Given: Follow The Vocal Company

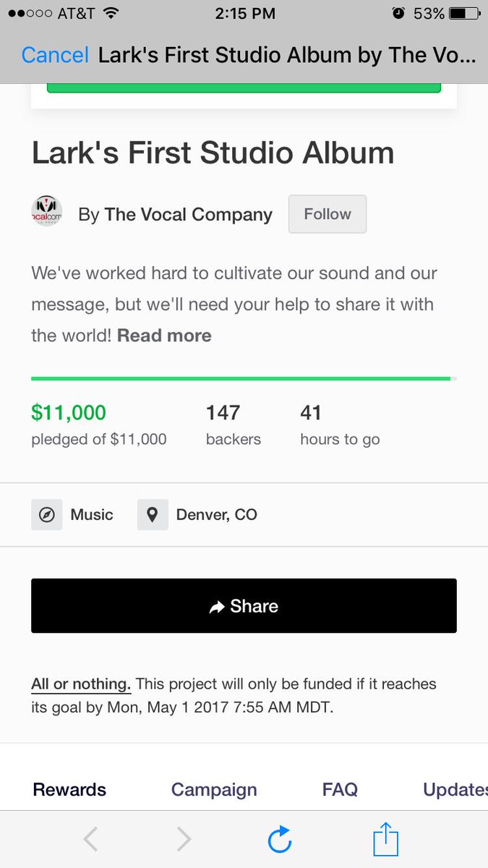Looking at the screenshot, I should tap(328, 214).
